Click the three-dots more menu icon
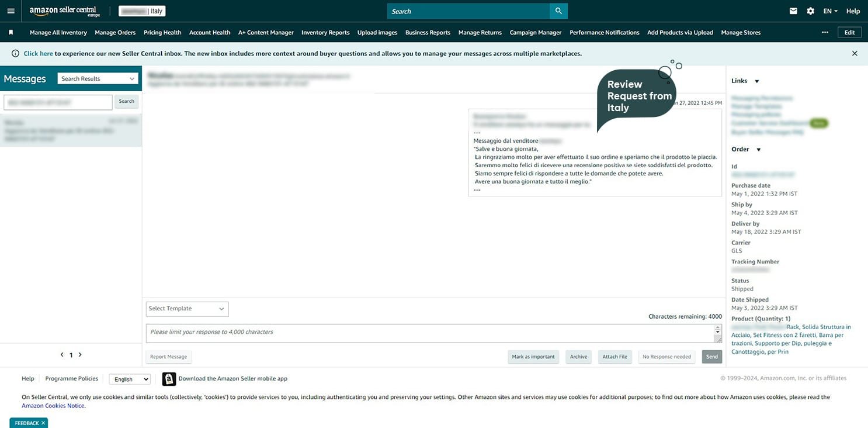The width and height of the screenshot is (868, 428). tap(825, 33)
